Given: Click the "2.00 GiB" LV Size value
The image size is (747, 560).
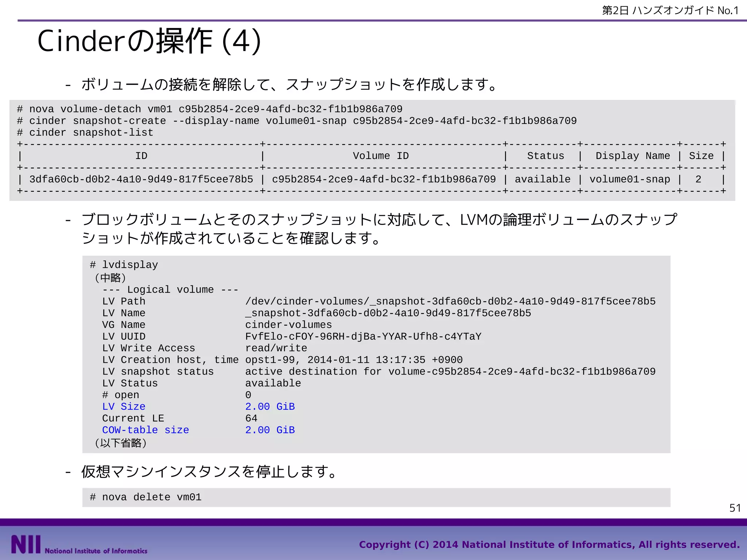Looking at the screenshot, I should tap(270, 407).
